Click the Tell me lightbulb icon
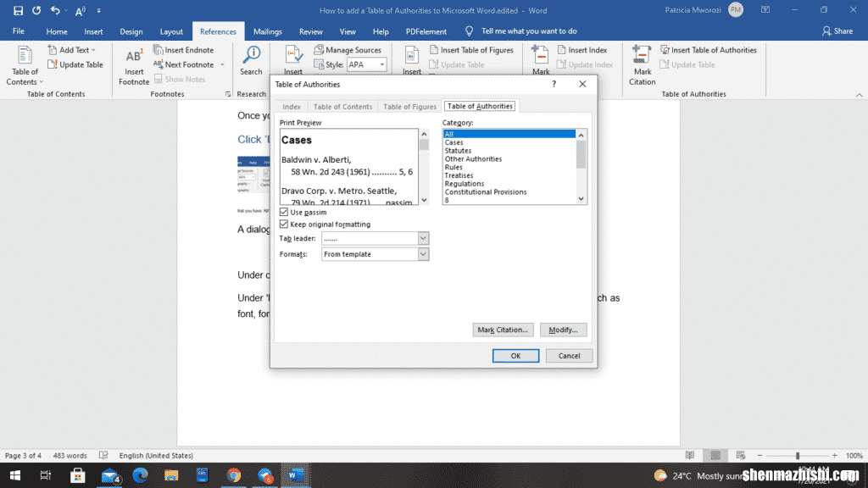The image size is (868, 488). click(470, 31)
